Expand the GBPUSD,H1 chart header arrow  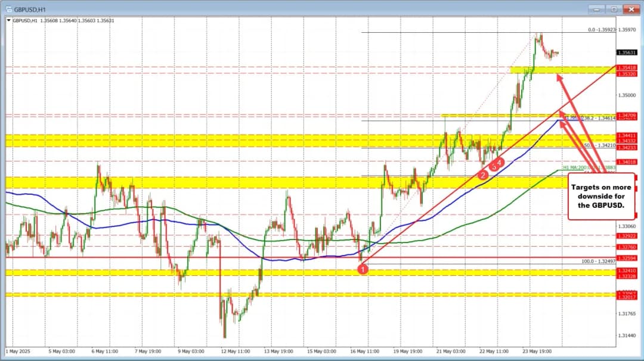8,20
